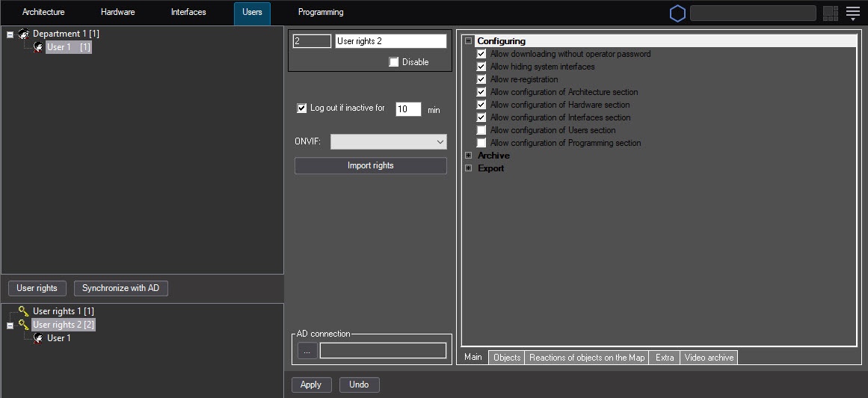Click the blue hexagon icon in top bar
This screenshot has height=398, width=868.
click(x=677, y=13)
